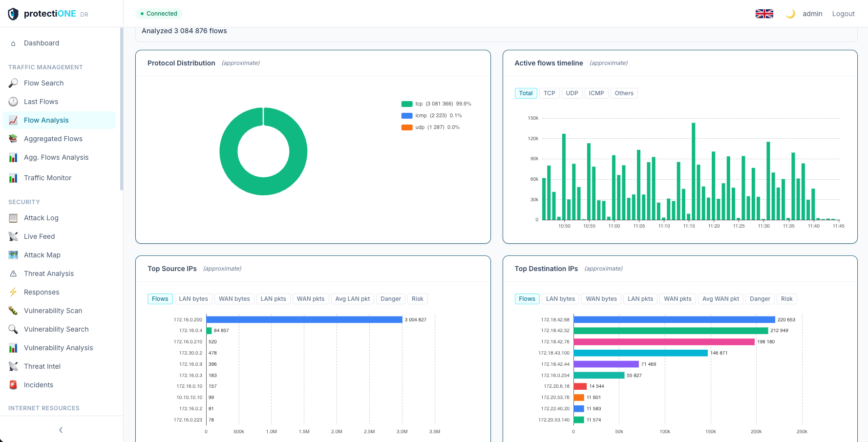Click the 172.18.42.44 purple destination bar

[606, 364]
